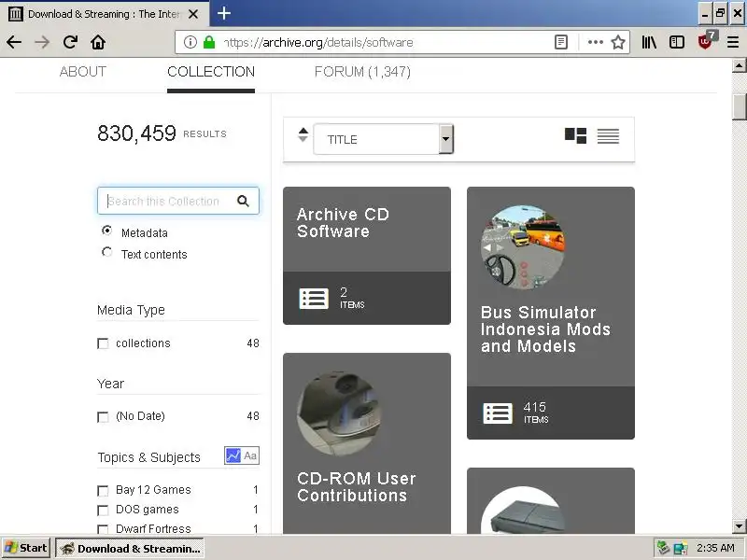This screenshot has height=560, width=747.
Task: Open the ABOUT tab
Action: coord(83,72)
